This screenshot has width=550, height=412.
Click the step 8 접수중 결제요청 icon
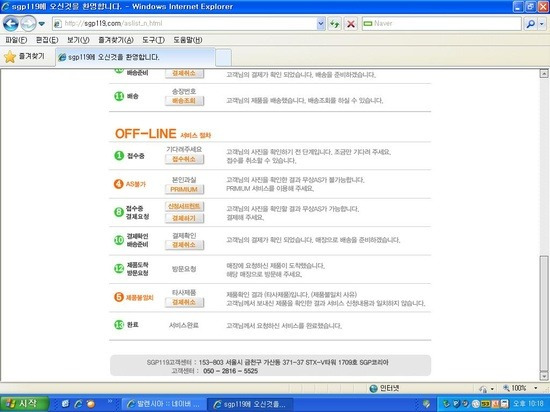point(119,212)
